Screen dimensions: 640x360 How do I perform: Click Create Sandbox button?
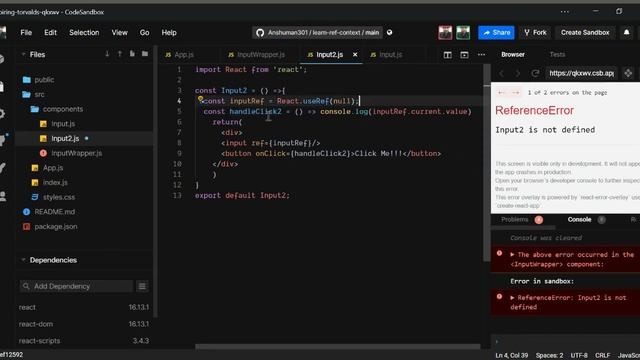pos(585,33)
